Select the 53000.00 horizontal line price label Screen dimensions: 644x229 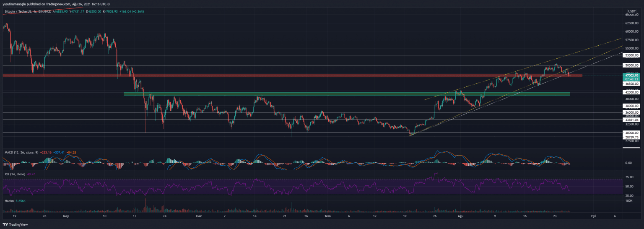tap(631, 55)
